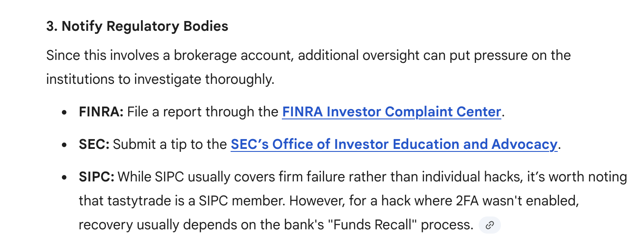Click the bullet point before FINRA

pos(64,113)
